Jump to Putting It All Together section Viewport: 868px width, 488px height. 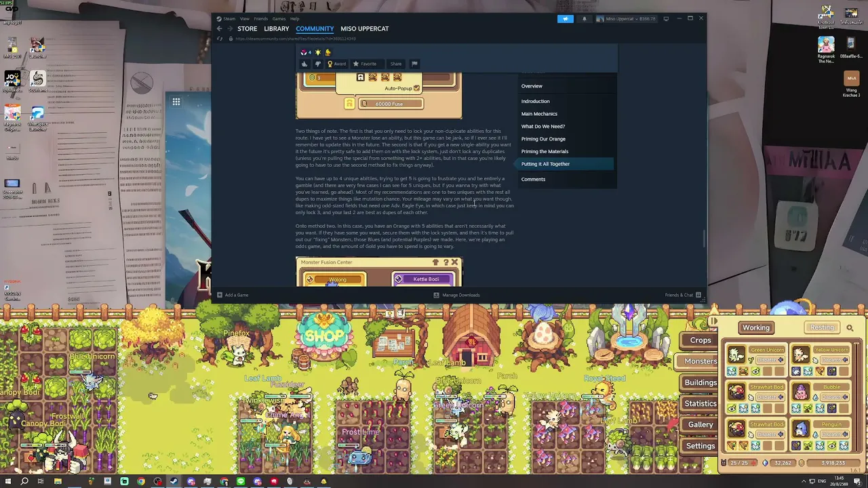pyautogui.click(x=566, y=164)
